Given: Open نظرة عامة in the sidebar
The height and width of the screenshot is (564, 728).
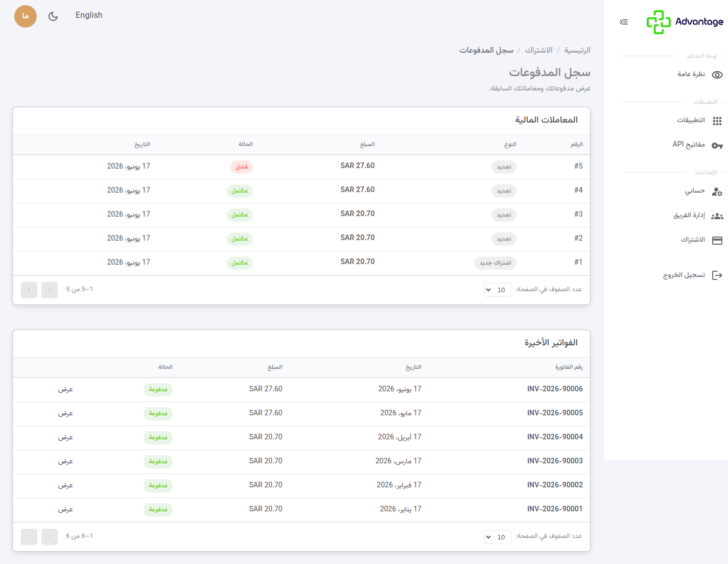Looking at the screenshot, I should pyautogui.click(x=691, y=74).
